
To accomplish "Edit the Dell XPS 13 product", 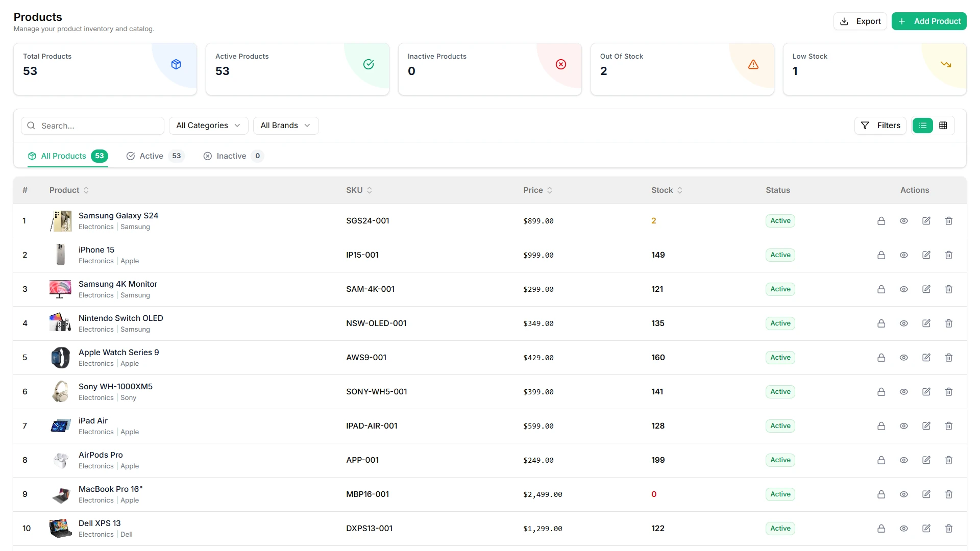I will tap(926, 529).
